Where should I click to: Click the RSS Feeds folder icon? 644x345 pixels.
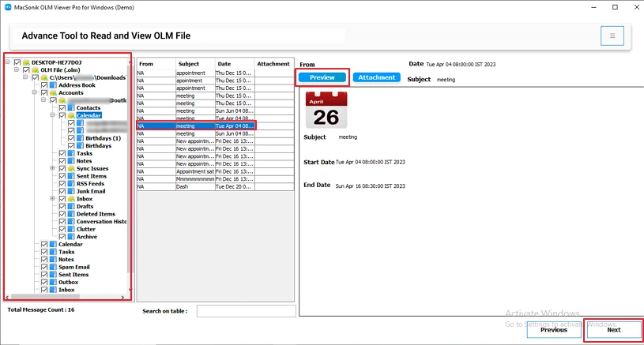[71, 184]
